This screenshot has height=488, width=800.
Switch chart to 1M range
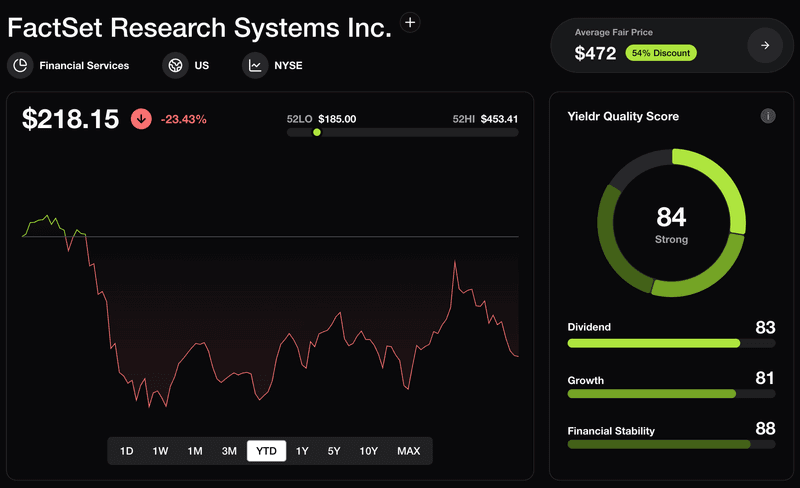coord(195,451)
